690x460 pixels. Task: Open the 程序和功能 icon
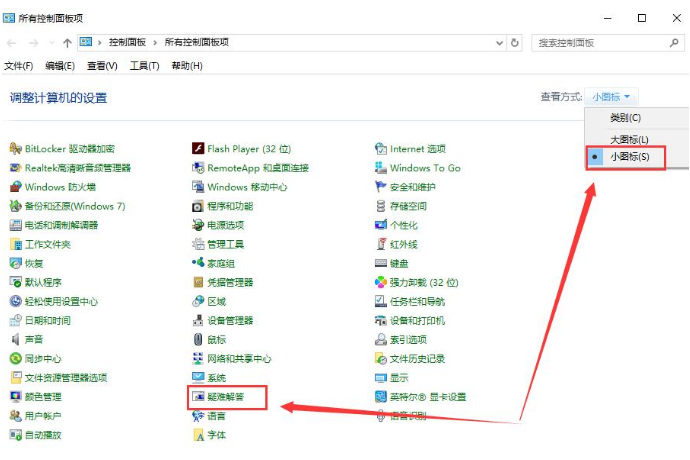coord(198,206)
